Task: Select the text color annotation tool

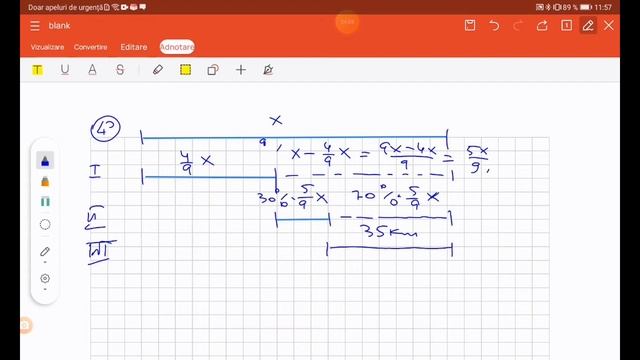Action: point(92,70)
